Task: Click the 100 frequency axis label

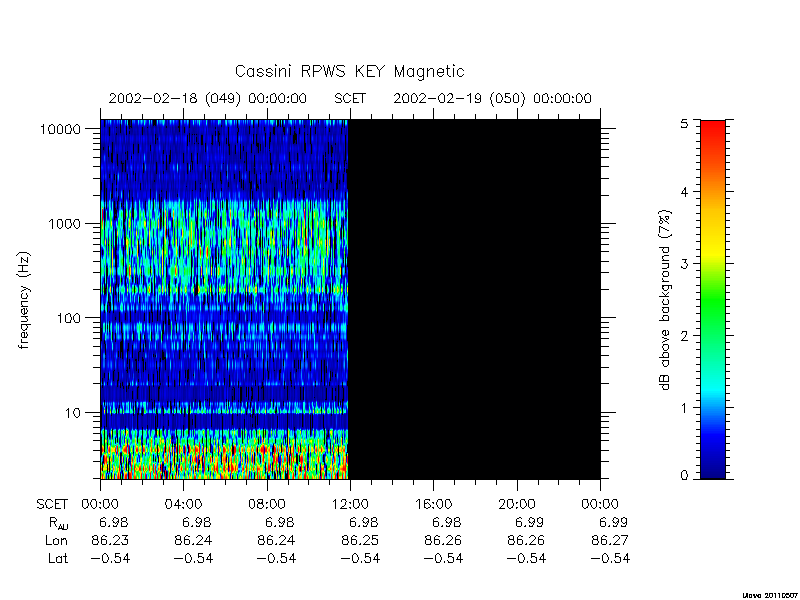Action: pyautogui.click(x=68, y=318)
